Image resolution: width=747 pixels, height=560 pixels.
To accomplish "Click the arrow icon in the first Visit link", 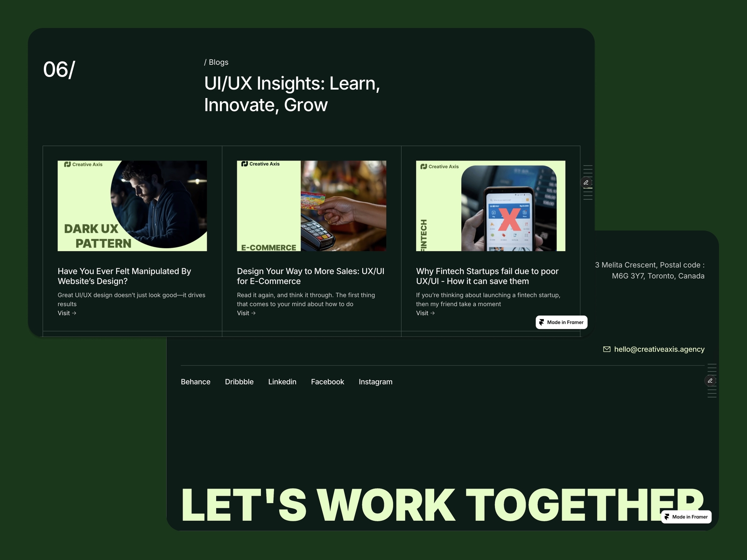I will click(x=75, y=313).
